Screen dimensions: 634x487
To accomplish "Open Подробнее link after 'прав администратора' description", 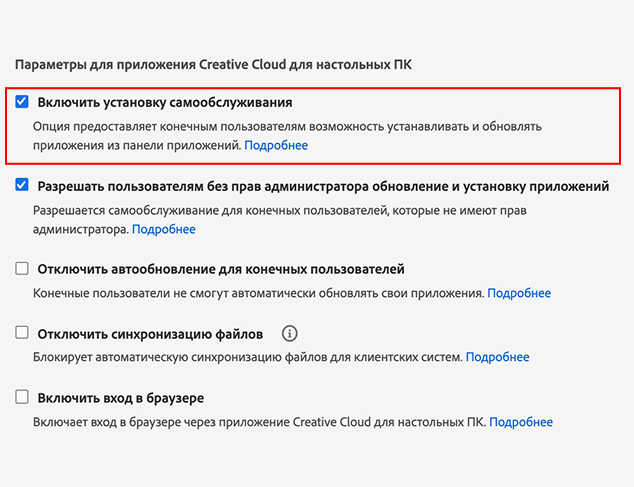I will point(164,229).
